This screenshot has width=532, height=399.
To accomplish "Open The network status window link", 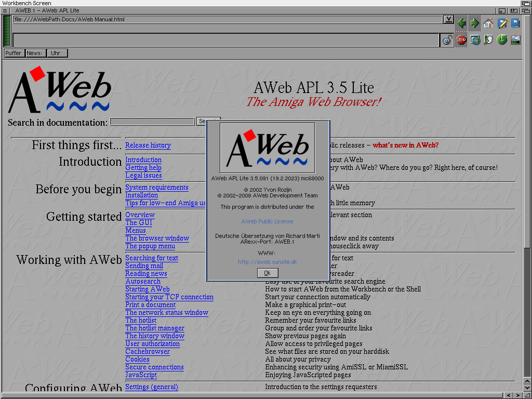I will 167,312.
